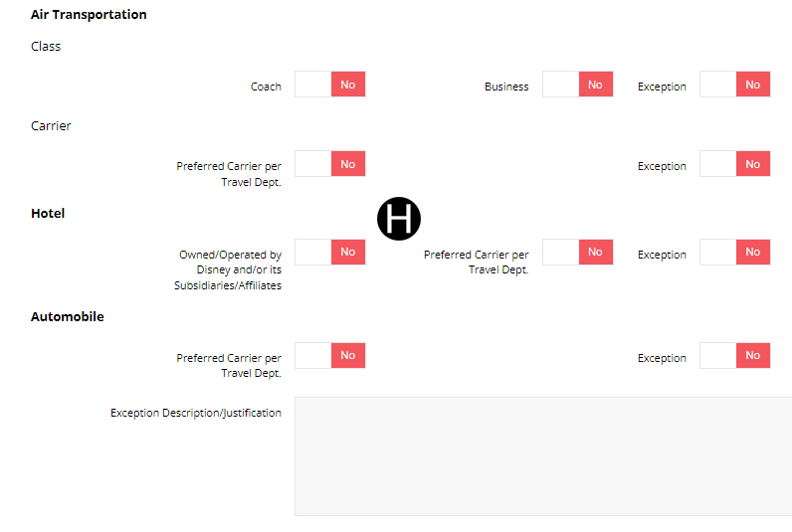
Task: Click the Carrier subheading text
Action: [x=51, y=126]
